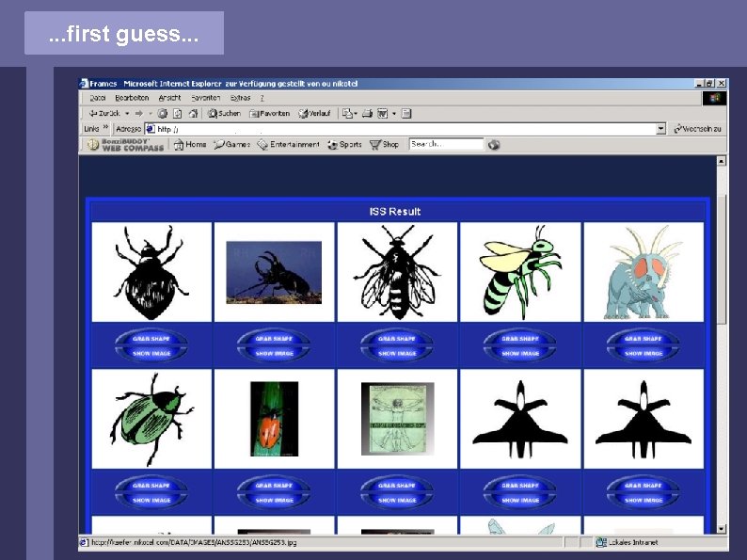This screenshot has height=560, width=747.
Task: Click Show Image under blue dinosaur
Action: point(644,354)
